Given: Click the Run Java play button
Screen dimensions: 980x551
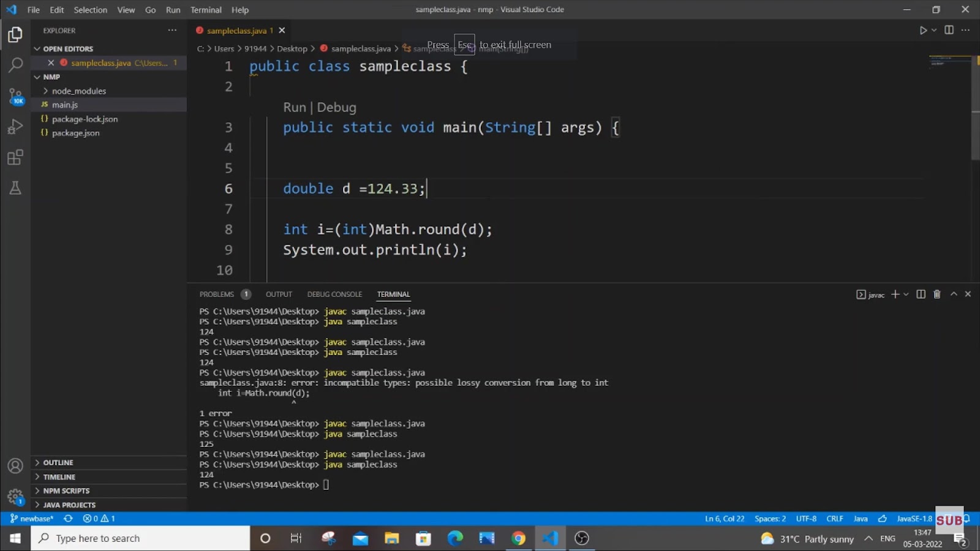Looking at the screenshot, I should 923,30.
